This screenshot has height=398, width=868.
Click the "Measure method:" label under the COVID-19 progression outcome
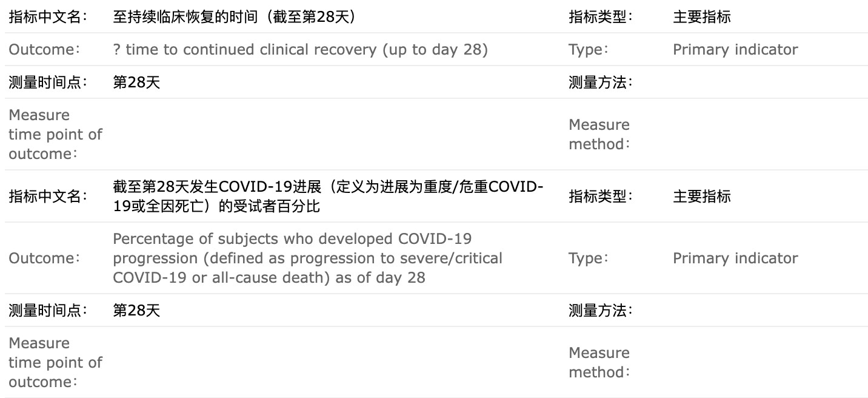pos(599,362)
